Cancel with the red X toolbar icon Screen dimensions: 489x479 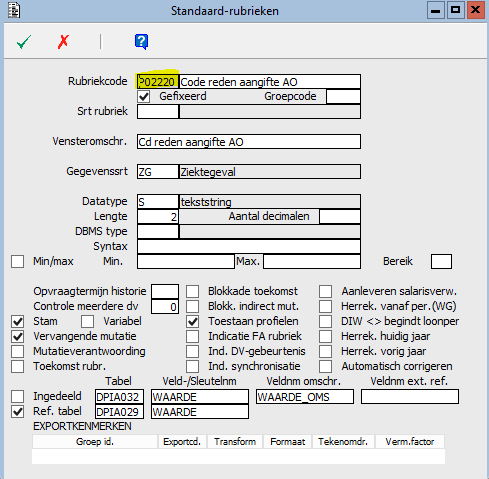click(63, 42)
